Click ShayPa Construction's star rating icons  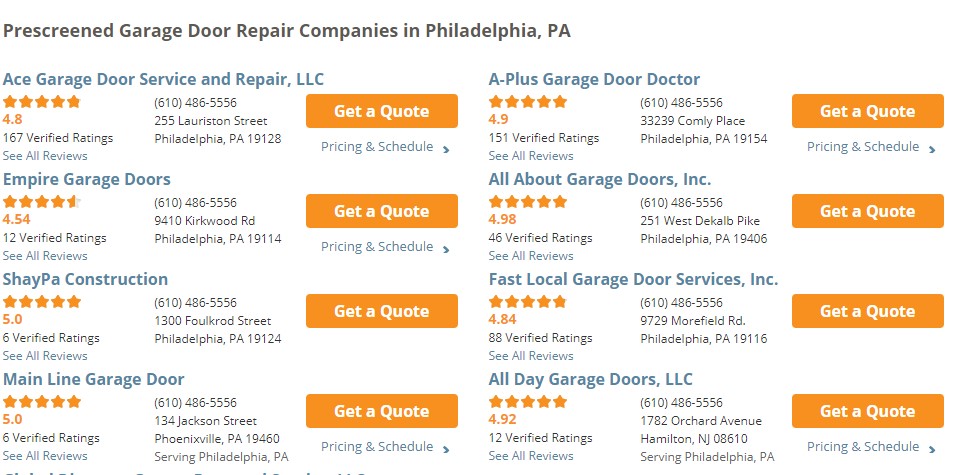coord(42,301)
